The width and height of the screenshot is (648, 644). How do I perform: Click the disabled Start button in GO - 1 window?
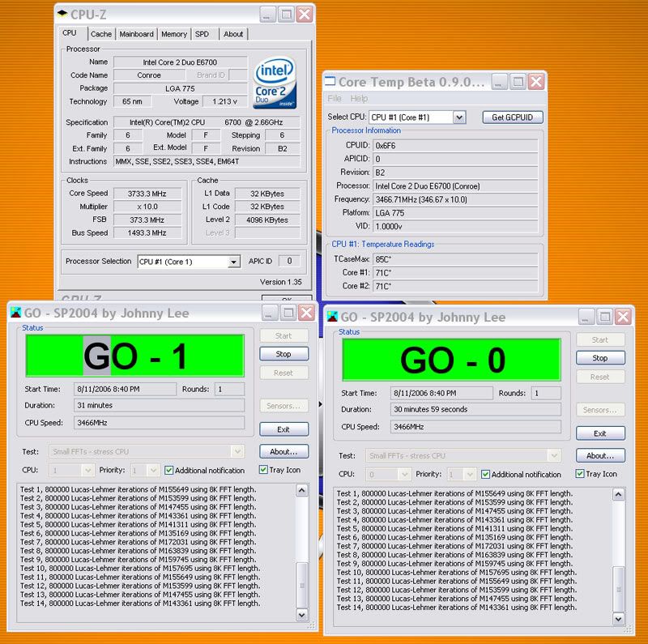point(283,335)
